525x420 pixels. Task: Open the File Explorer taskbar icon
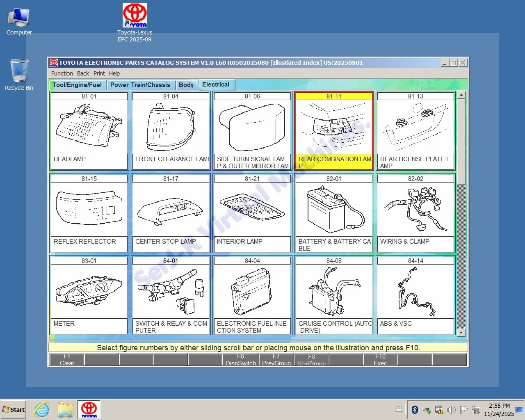[65, 409]
